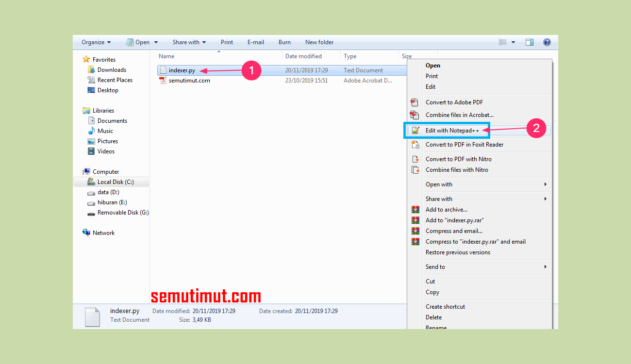
Task: Click the Notepad++ icon in the context menu
Action: click(x=415, y=130)
